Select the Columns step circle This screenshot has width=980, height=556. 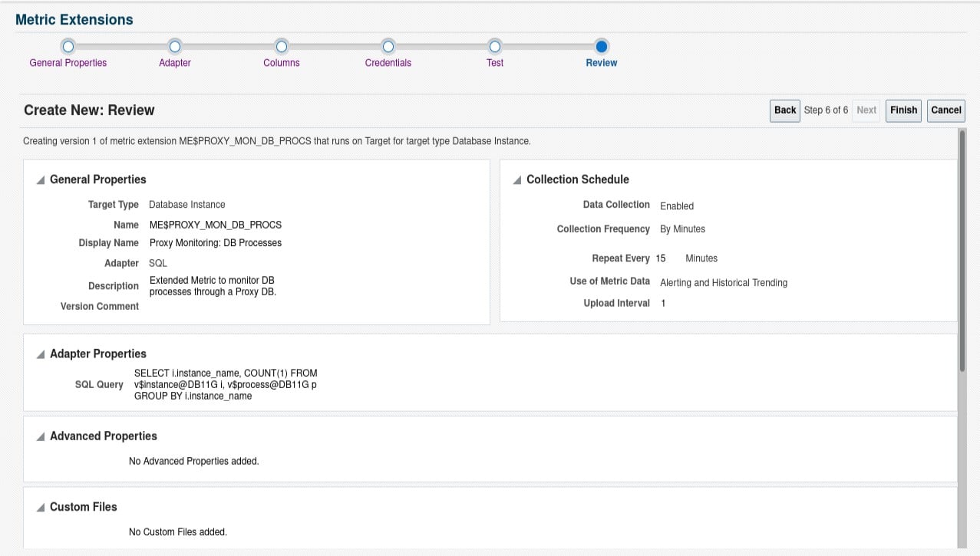pos(281,45)
